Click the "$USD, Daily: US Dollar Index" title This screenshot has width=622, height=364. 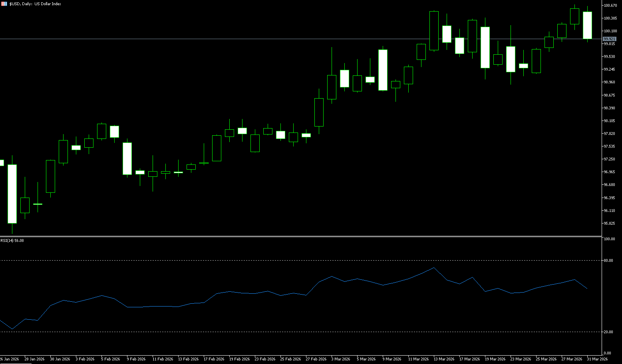(35, 4)
